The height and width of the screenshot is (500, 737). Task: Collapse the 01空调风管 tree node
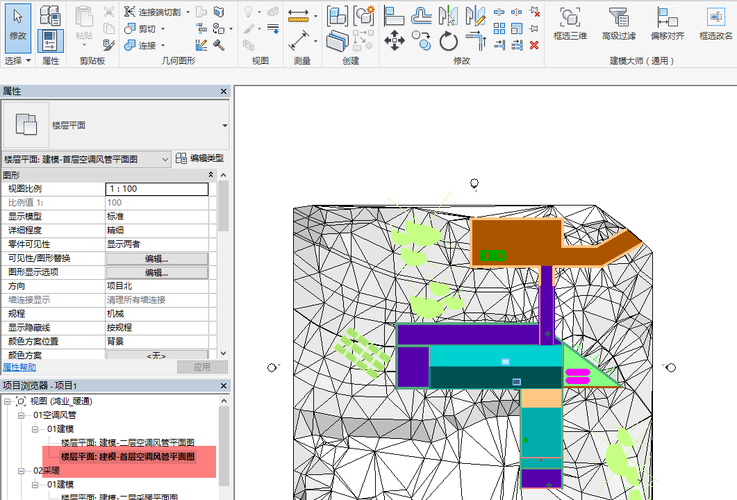22,415
